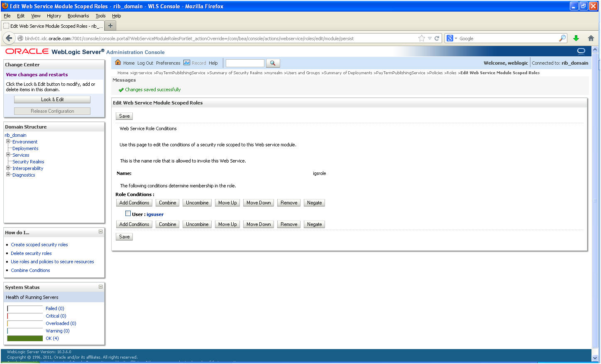Click upper Remove button
This screenshot has width=601, height=364.
(289, 203)
